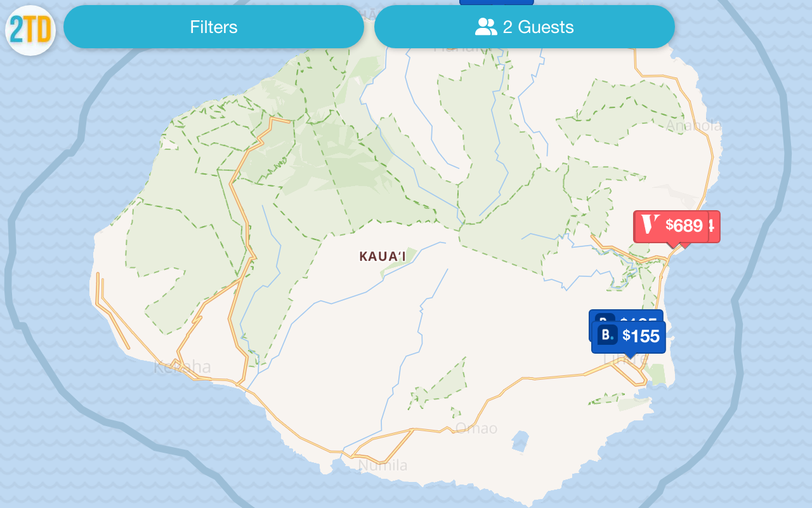This screenshot has height=508, width=812.
Task: Click the Lihue town label below pins
Action: (x=626, y=360)
